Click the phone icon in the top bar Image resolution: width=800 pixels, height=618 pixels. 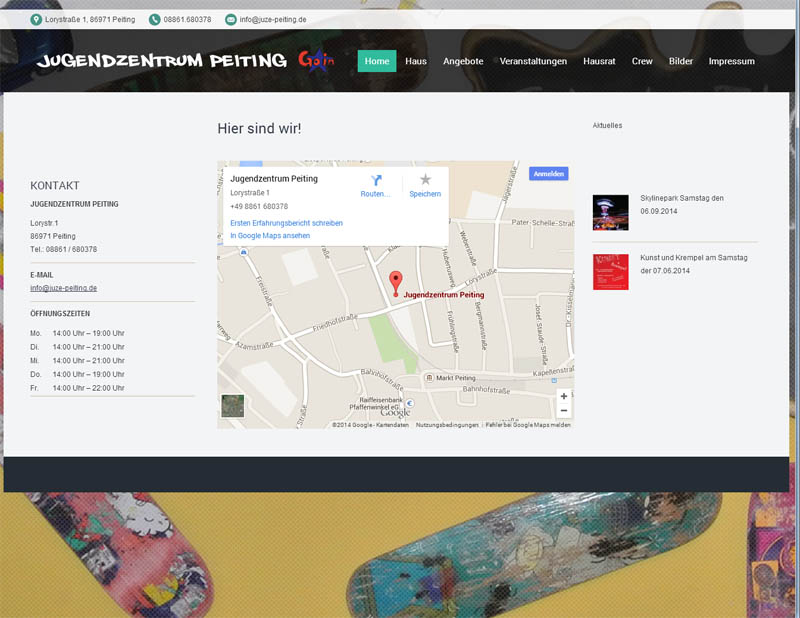(x=154, y=20)
